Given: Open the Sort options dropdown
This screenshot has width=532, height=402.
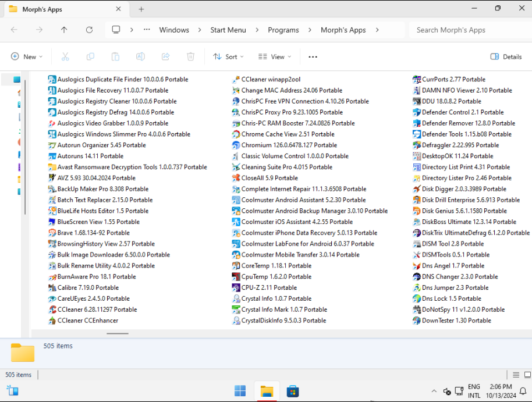Looking at the screenshot, I should [x=228, y=56].
